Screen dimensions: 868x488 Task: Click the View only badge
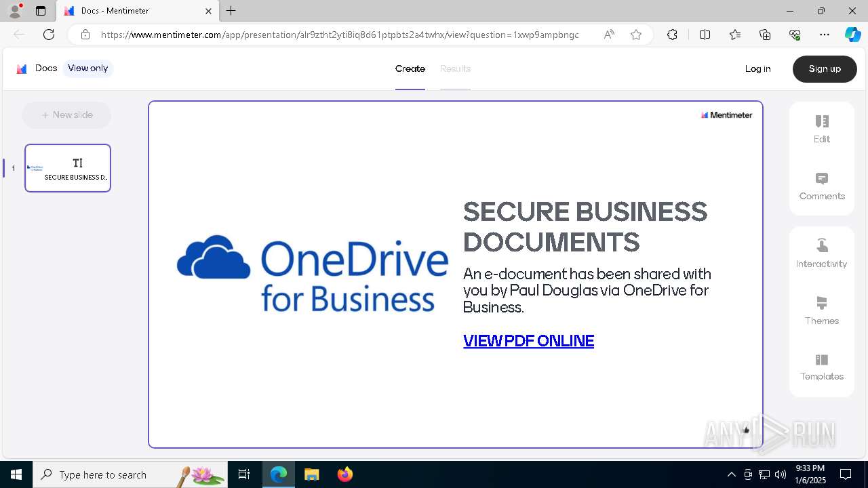(x=88, y=68)
